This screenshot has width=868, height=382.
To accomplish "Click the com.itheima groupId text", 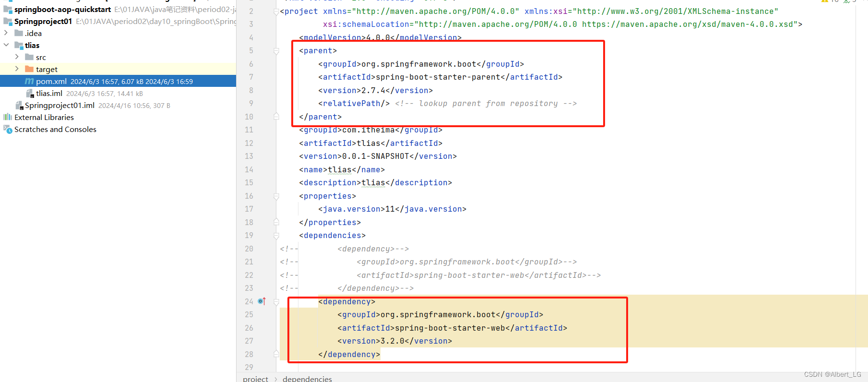I will [x=368, y=130].
